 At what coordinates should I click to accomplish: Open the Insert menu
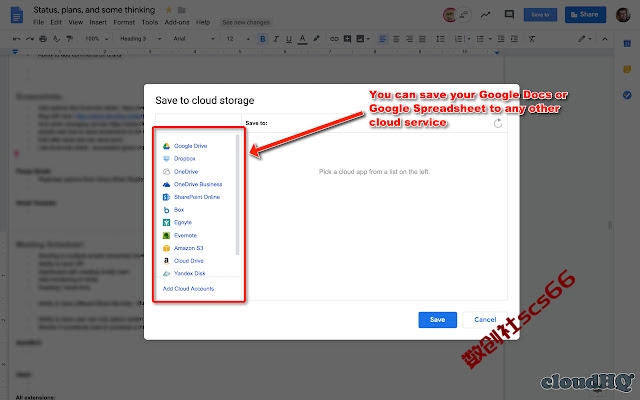click(98, 22)
